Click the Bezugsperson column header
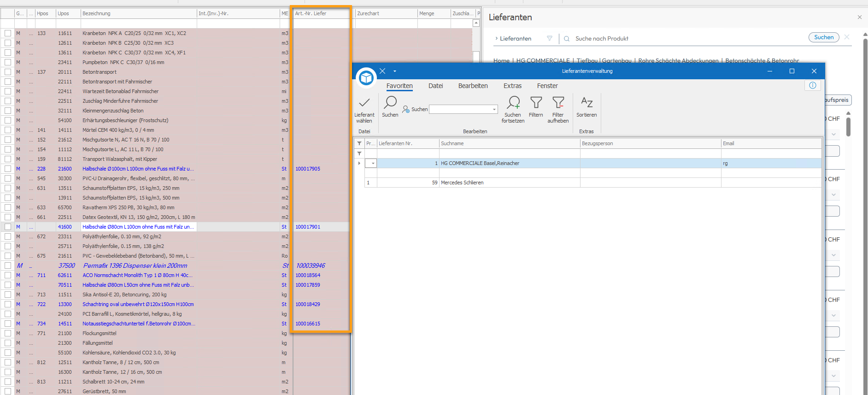This screenshot has height=395, width=868. (x=651, y=143)
